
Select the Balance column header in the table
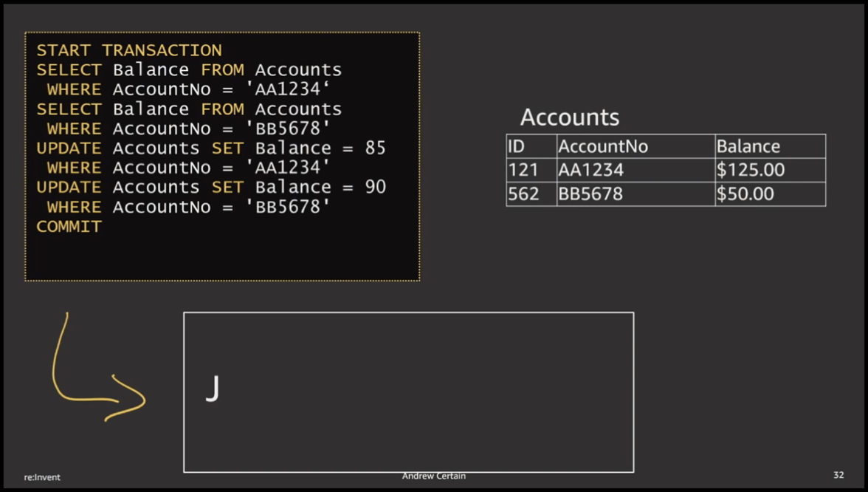click(748, 146)
